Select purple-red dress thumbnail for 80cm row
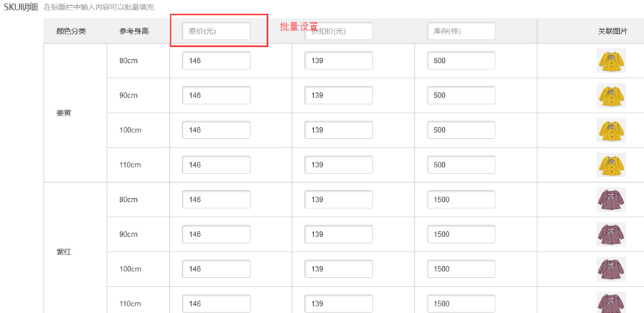The width and height of the screenshot is (644, 313). pyautogui.click(x=610, y=200)
